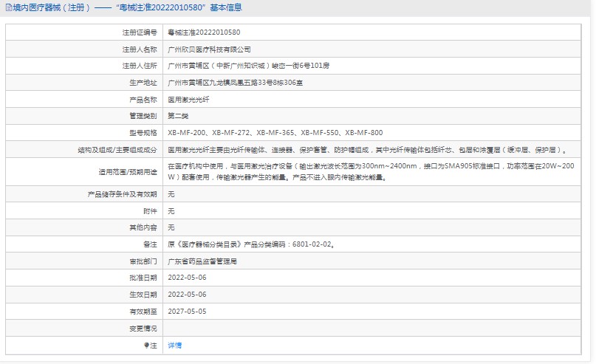The width and height of the screenshot is (596, 364).
Task: Click approving department 广东省药品监督管理局
Action: pyautogui.click(x=202, y=261)
